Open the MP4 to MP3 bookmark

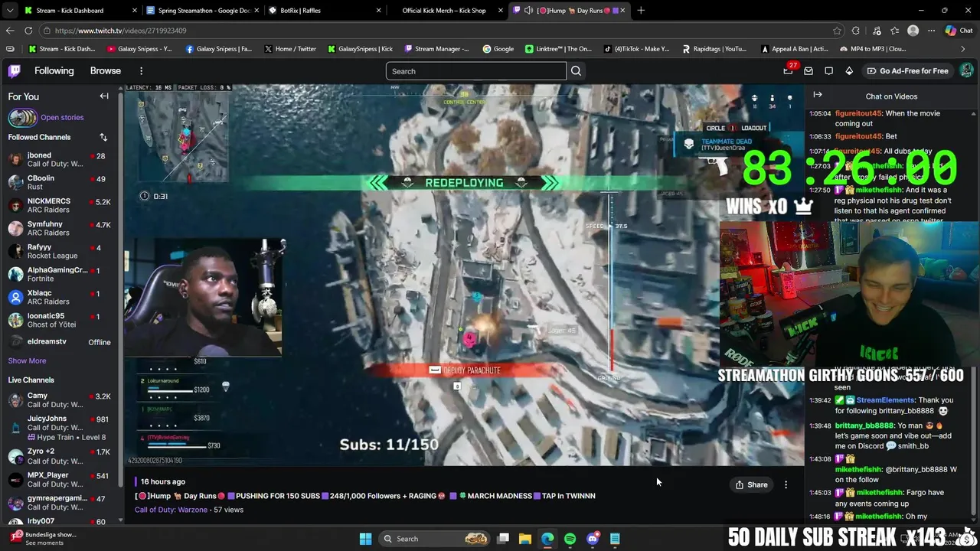(x=872, y=49)
